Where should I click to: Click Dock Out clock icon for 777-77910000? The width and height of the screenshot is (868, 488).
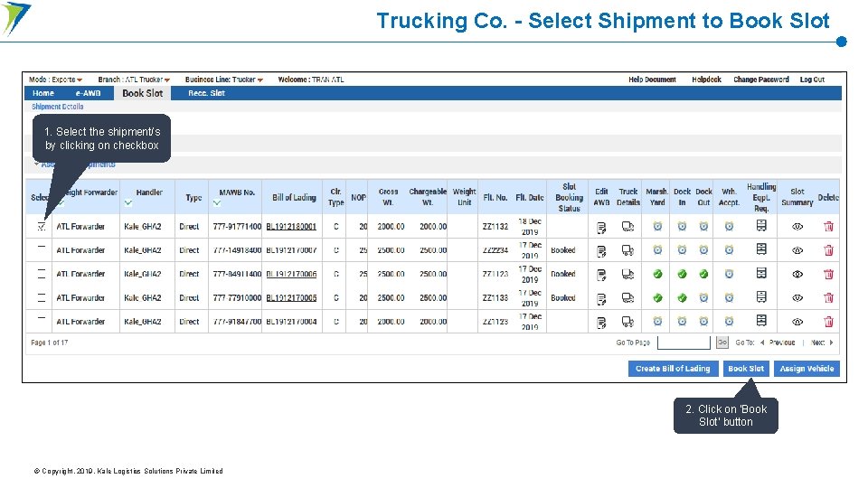[x=703, y=297]
